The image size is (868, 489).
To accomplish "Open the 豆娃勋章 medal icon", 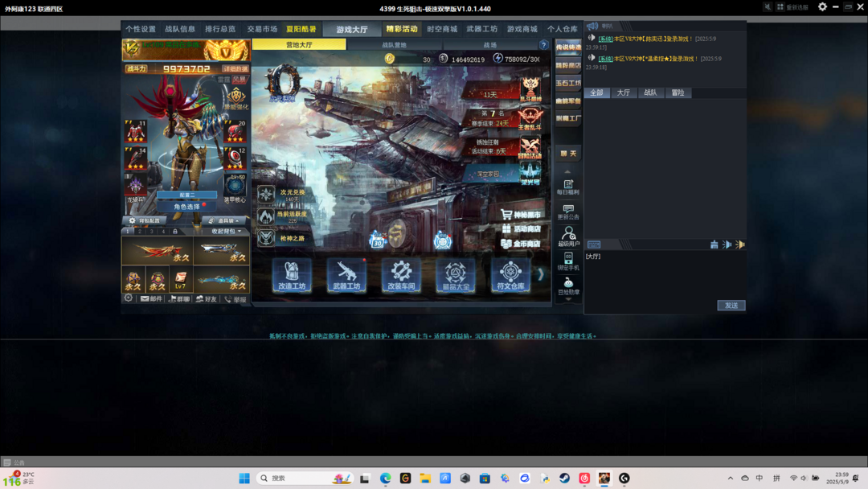I will point(568,286).
